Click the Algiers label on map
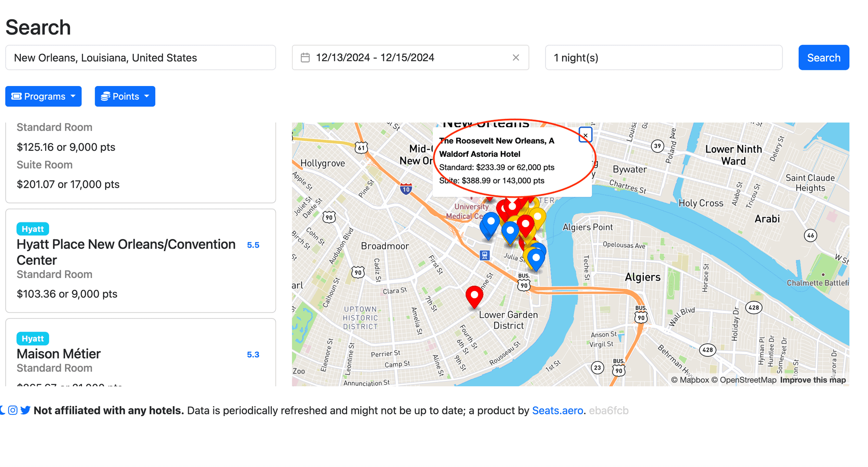This screenshot has width=868, height=467. [643, 277]
